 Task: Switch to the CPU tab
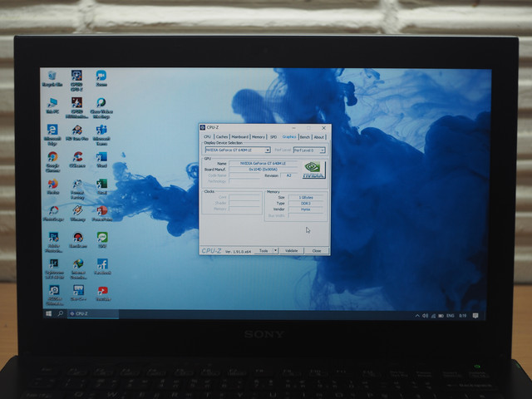(207, 136)
